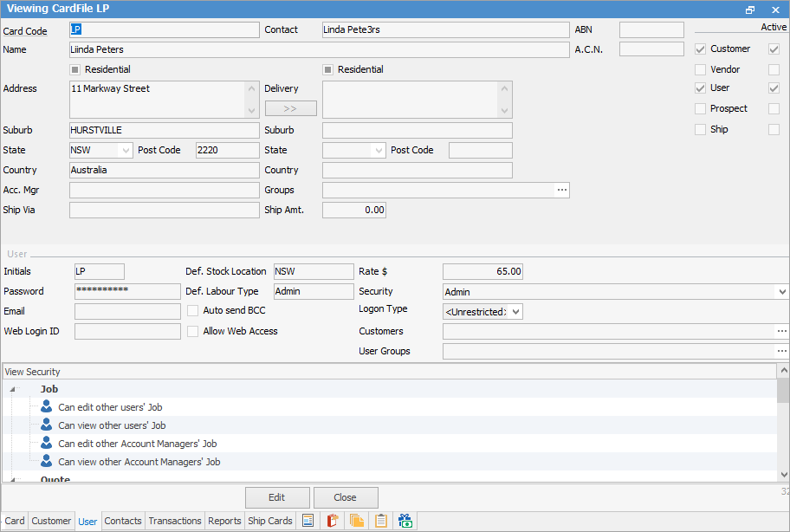Click the yellow clipboard notes icon

pos(380,521)
